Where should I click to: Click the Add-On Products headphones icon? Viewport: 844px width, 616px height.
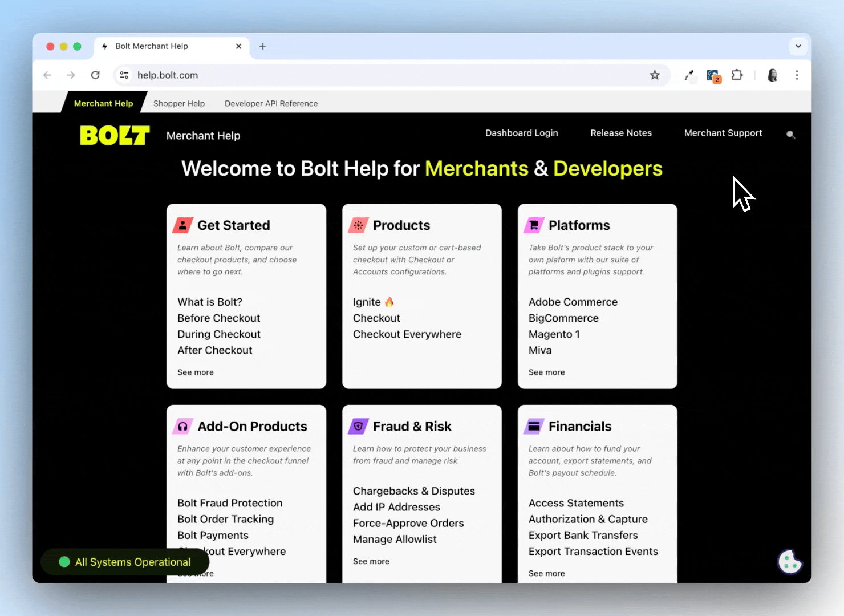pyautogui.click(x=182, y=427)
